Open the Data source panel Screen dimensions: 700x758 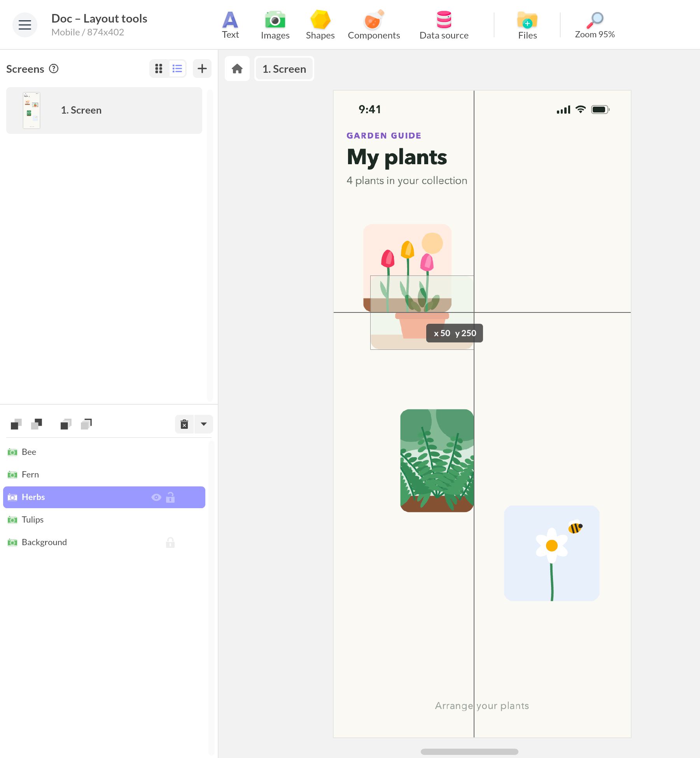coord(444,25)
